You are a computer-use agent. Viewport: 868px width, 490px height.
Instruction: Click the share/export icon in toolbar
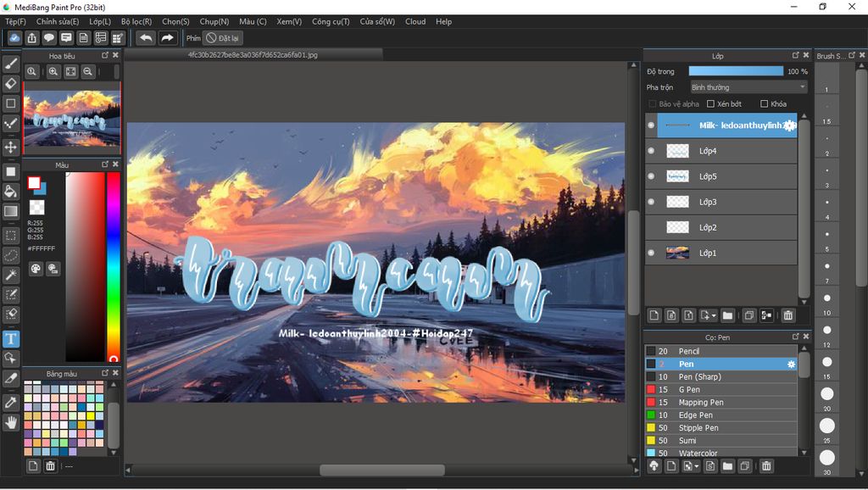tap(31, 38)
